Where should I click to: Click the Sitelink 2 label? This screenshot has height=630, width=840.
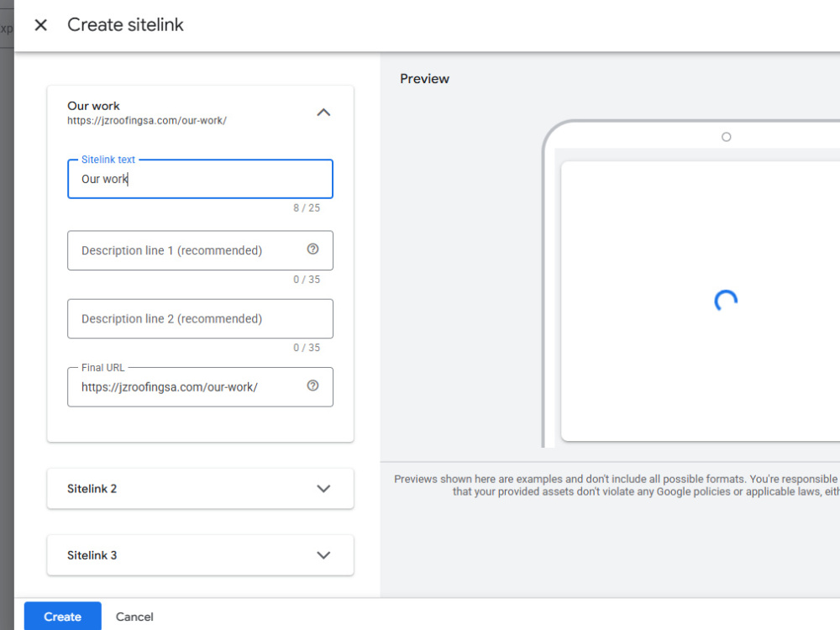click(92, 489)
